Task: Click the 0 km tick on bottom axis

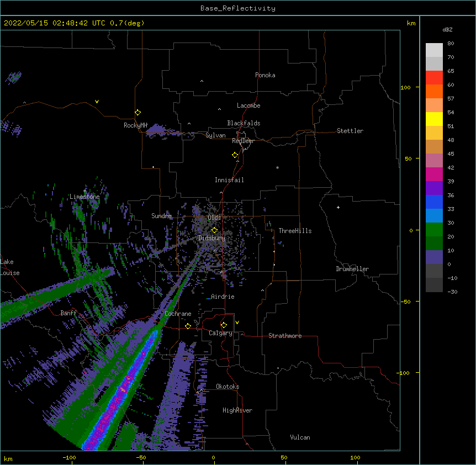Action: pos(213,458)
